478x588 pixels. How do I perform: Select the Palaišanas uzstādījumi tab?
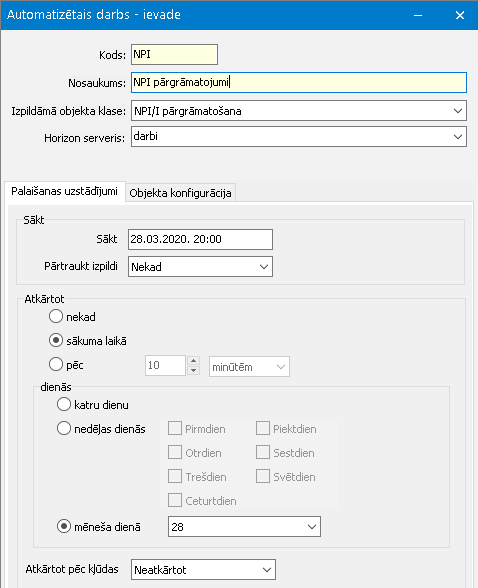(x=64, y=191)
